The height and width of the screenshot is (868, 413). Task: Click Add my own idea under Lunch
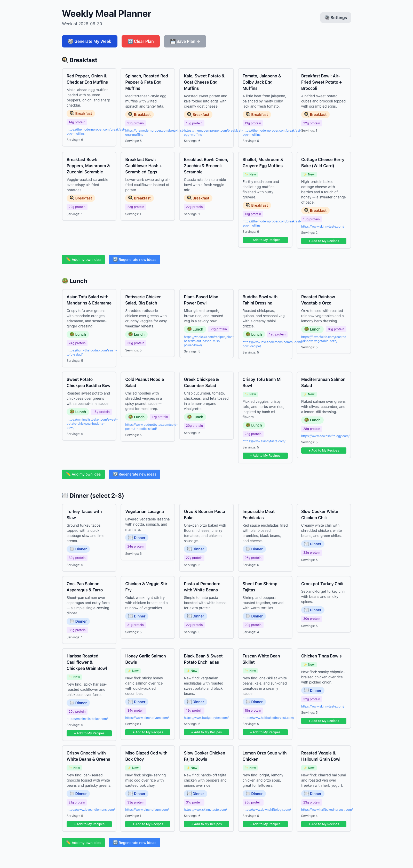click(x=83, y=474)
